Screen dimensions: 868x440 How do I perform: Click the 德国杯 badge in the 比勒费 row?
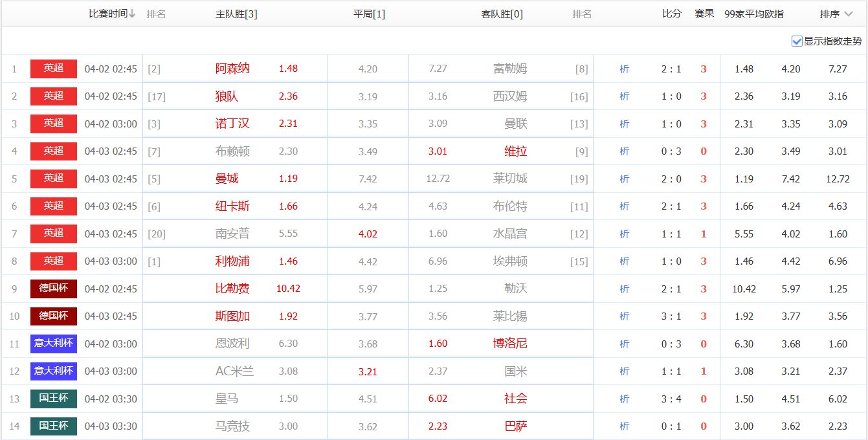[x=54, y=289]
